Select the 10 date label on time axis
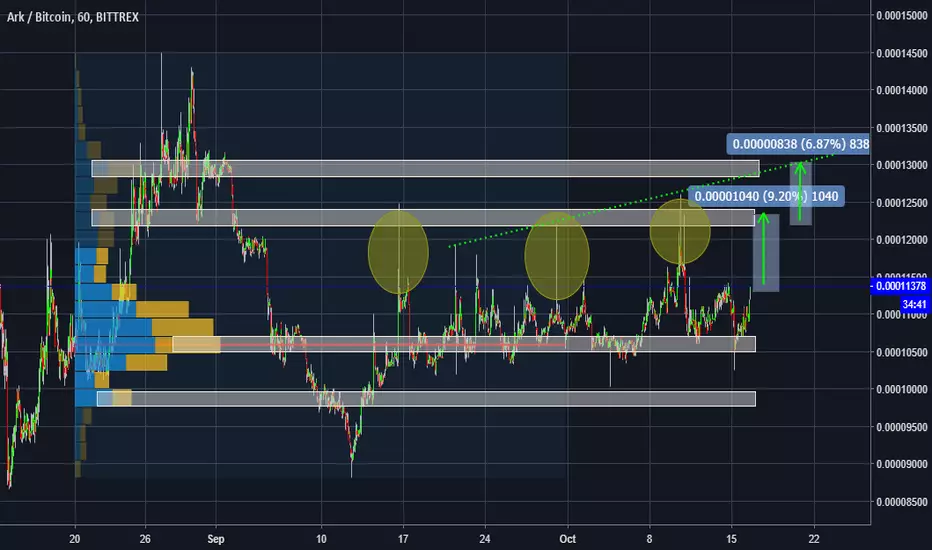This screenshot has width=932, height=550. [x=321, y=539]
